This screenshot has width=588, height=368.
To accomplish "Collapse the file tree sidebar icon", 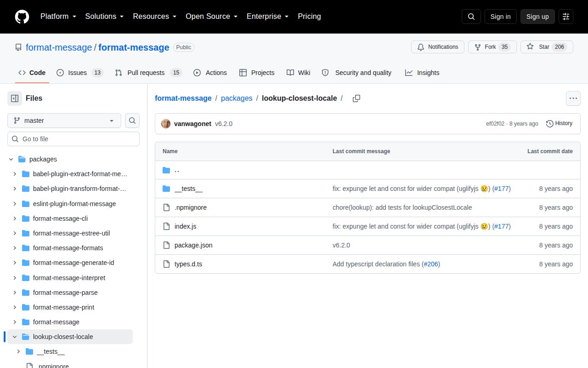I will 15,98.
